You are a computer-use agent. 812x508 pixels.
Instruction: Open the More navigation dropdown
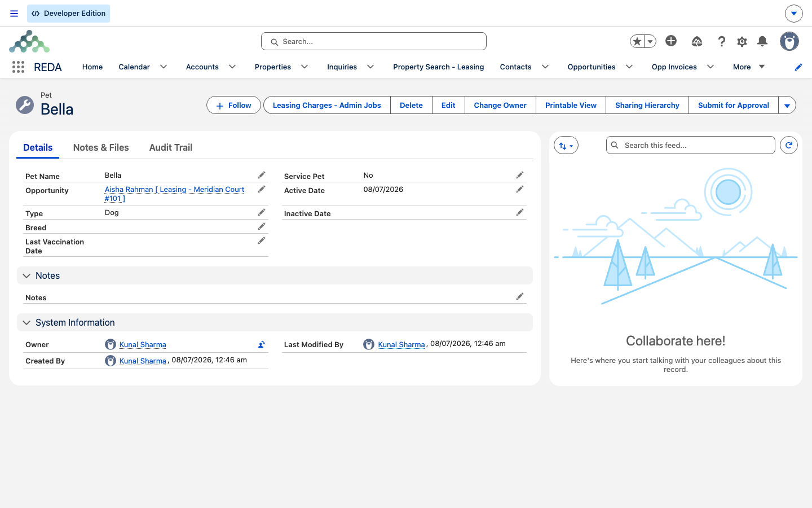click(x=749, y=67)
